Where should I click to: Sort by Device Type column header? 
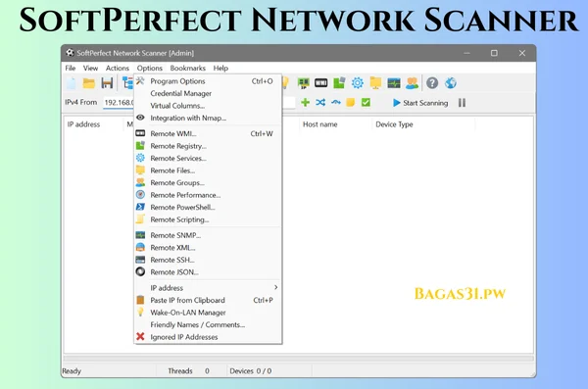pyautogui.click(x=394, y=124)
